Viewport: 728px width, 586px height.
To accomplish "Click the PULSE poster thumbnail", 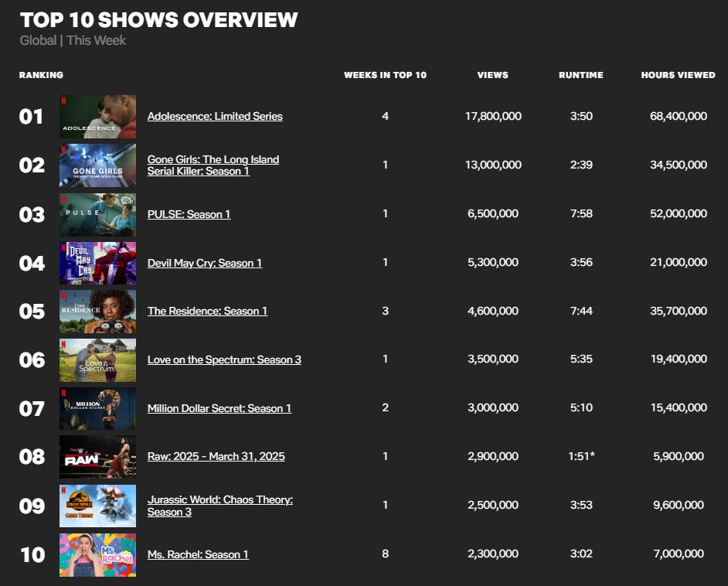I will point(97,214).
